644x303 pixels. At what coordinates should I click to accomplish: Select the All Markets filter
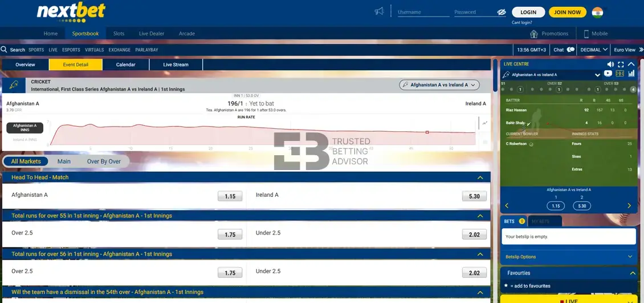tap(26, 161)
